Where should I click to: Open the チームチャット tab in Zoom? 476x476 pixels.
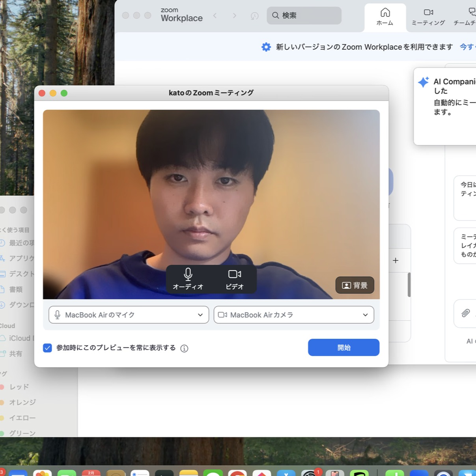(x=465, y=17)
